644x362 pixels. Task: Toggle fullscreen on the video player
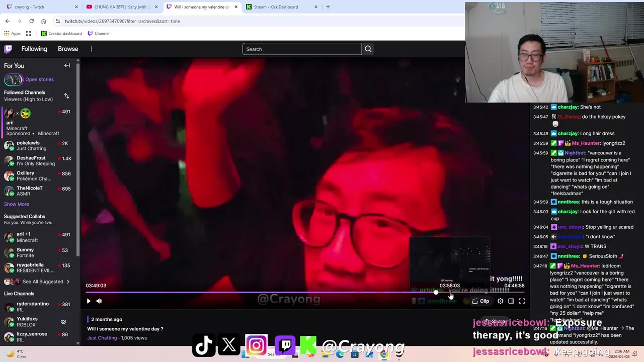522,301
